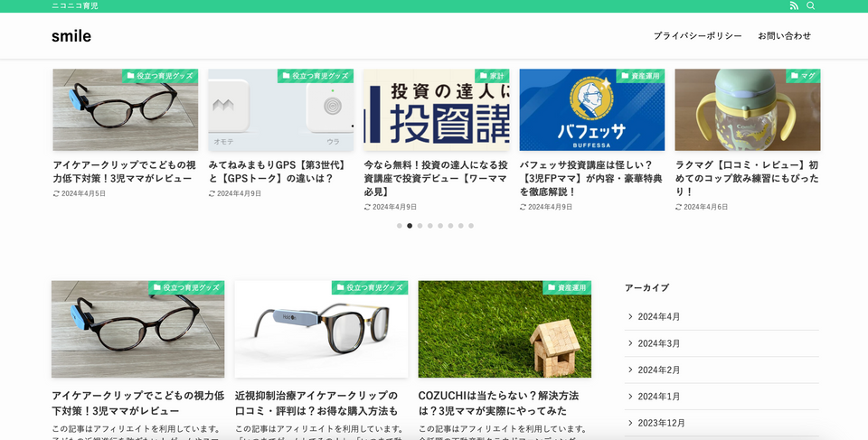Select the third carousel pagination dot
The width and height of the screenshot is (868, 440).
click(x=420, y=226)
